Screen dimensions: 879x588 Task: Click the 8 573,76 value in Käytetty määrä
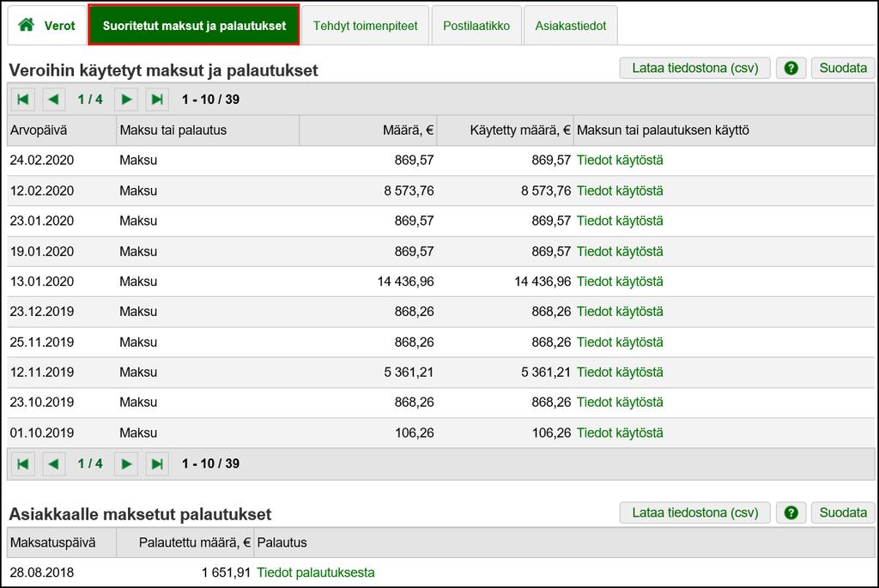(x=546, y=191)
